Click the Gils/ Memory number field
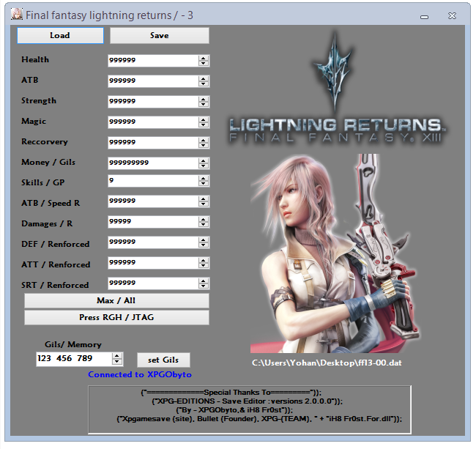Screen dimensions: 476x449 click(x=73, y=359)
